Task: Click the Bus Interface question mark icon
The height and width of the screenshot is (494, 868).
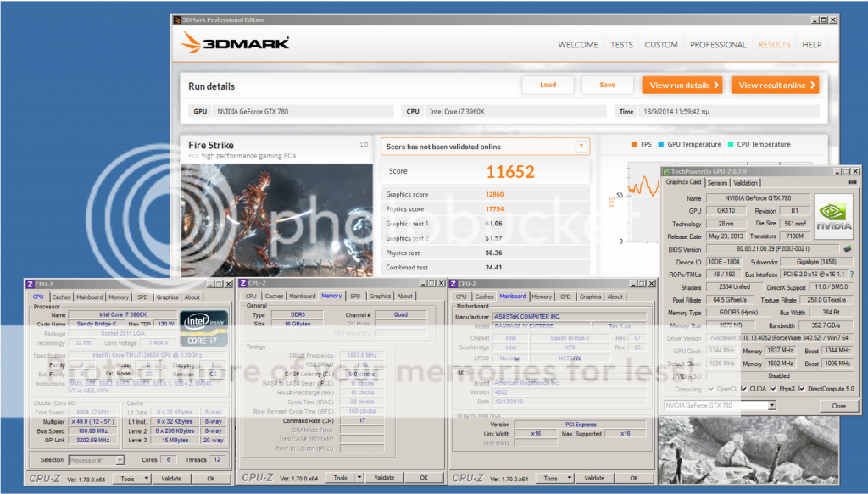Action: 850,275
